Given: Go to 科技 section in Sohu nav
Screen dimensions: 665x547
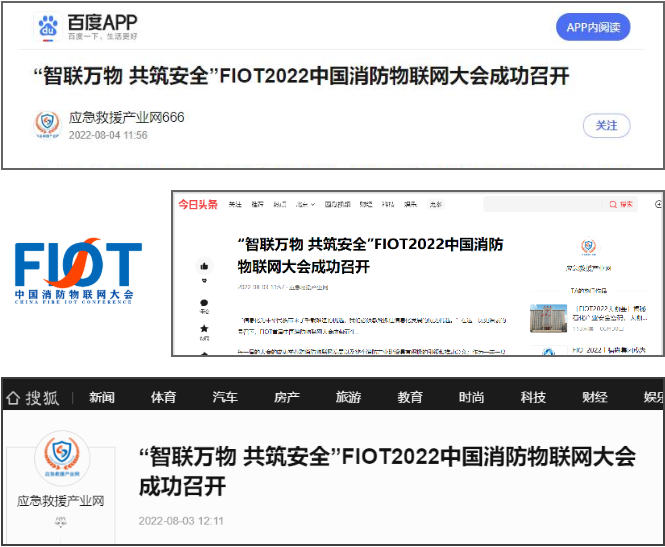Looking at the screenshot, I should [533, 397].
